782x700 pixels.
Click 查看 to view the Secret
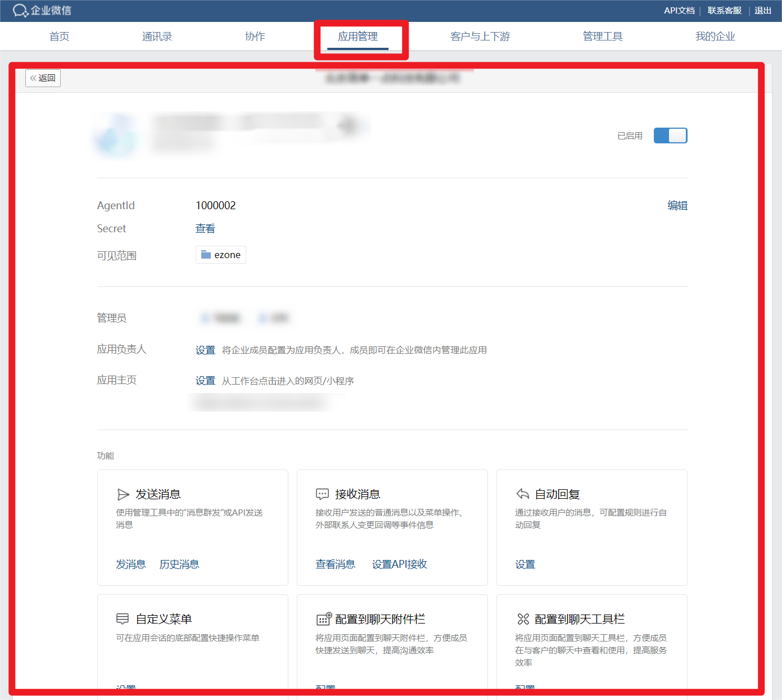click(x=205, y=228)
